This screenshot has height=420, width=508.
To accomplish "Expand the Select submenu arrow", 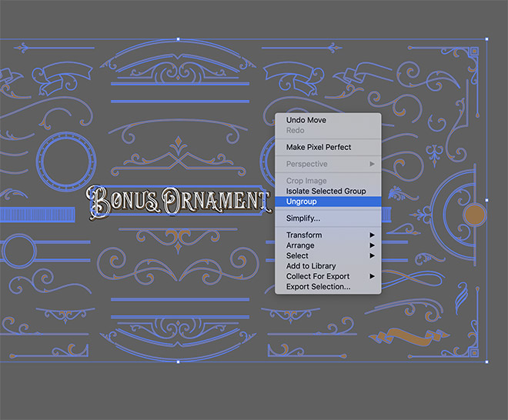I will pyautogui.click(x=373, y=255).
